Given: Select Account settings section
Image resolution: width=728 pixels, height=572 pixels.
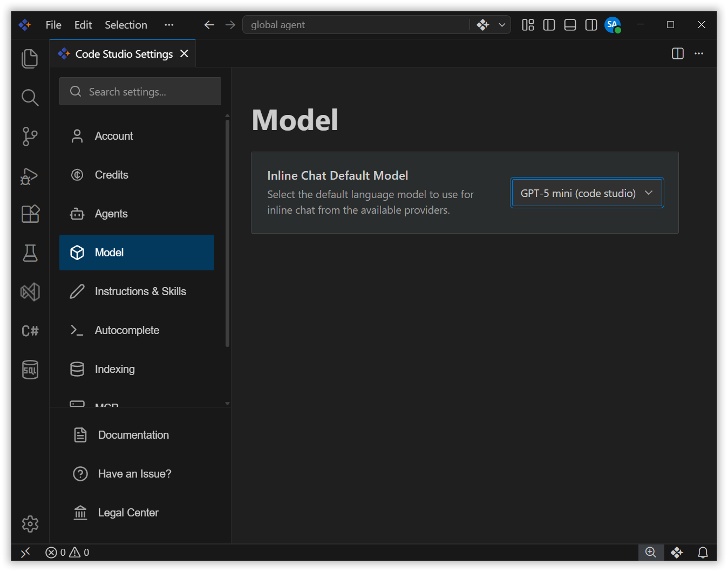Looking at the screenshot, I should pos(137,136).
